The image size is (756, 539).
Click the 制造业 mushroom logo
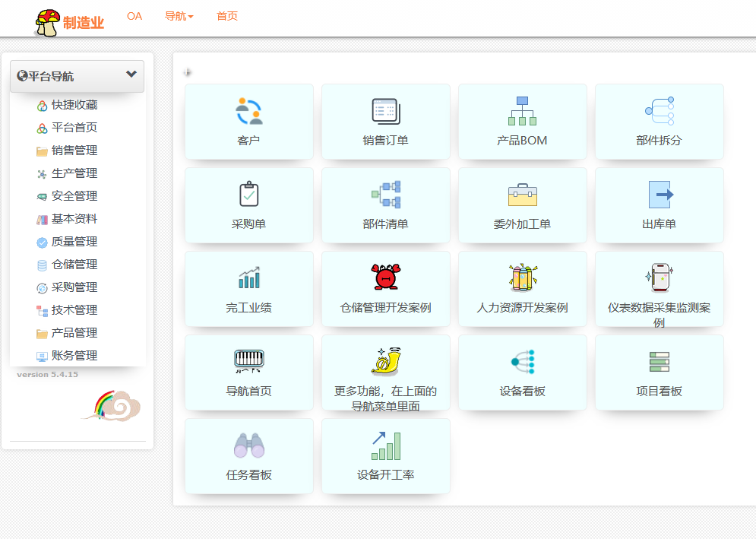[48, 22]
